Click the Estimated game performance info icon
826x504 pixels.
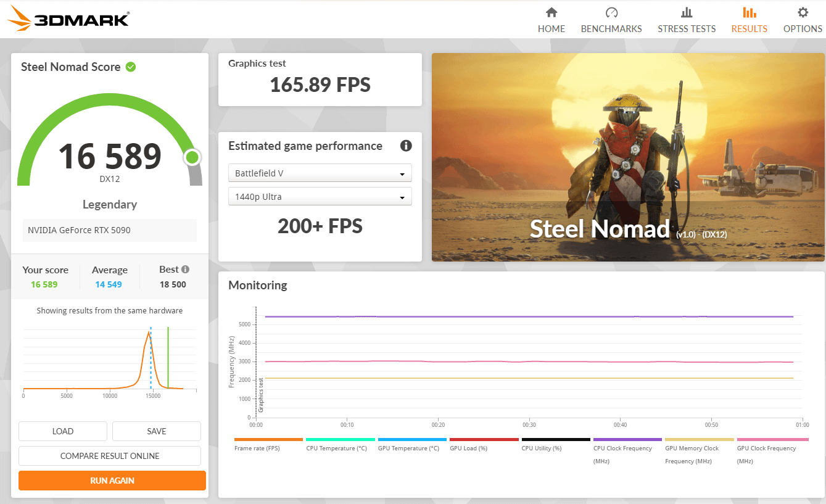[406, 146]
